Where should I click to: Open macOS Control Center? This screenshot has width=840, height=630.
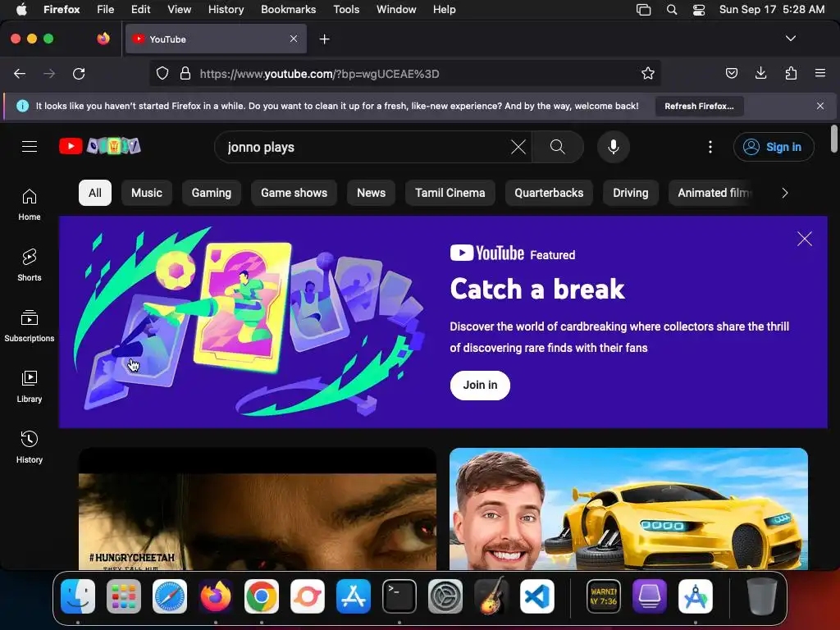point(699,10)
